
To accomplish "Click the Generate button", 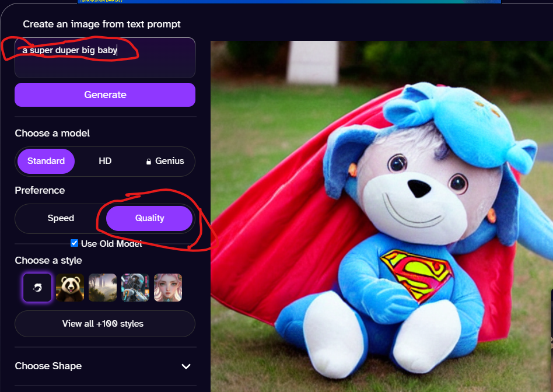I will [105, 94].
